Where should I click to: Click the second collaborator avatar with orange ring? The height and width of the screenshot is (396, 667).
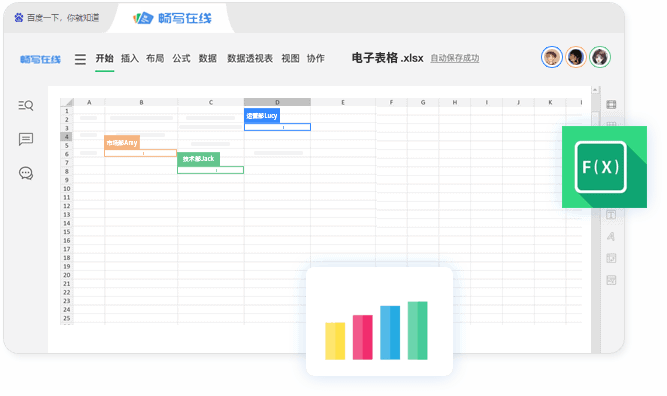click(x=576, y=57)
